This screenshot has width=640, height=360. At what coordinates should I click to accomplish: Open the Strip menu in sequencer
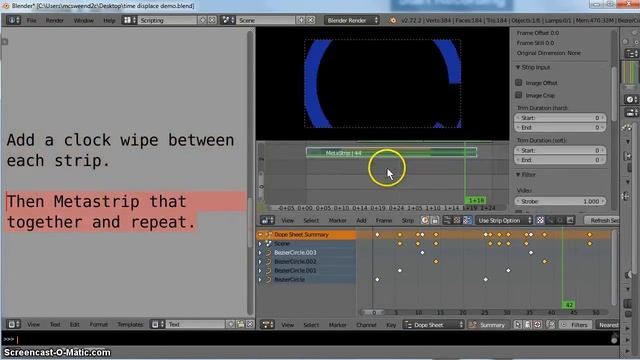[x=407, y=220]
